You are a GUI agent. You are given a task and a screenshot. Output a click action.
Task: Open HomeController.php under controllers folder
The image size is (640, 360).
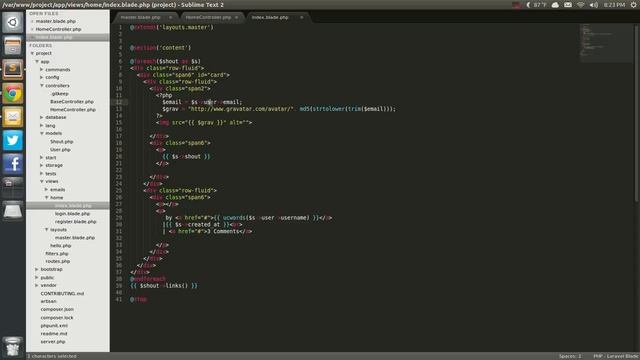[x=73, y=110]
